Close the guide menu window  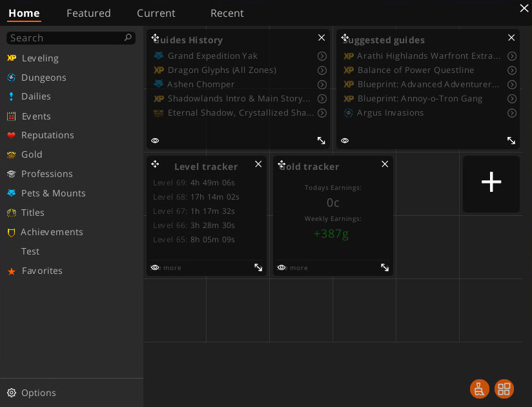[x=524, y=8]
